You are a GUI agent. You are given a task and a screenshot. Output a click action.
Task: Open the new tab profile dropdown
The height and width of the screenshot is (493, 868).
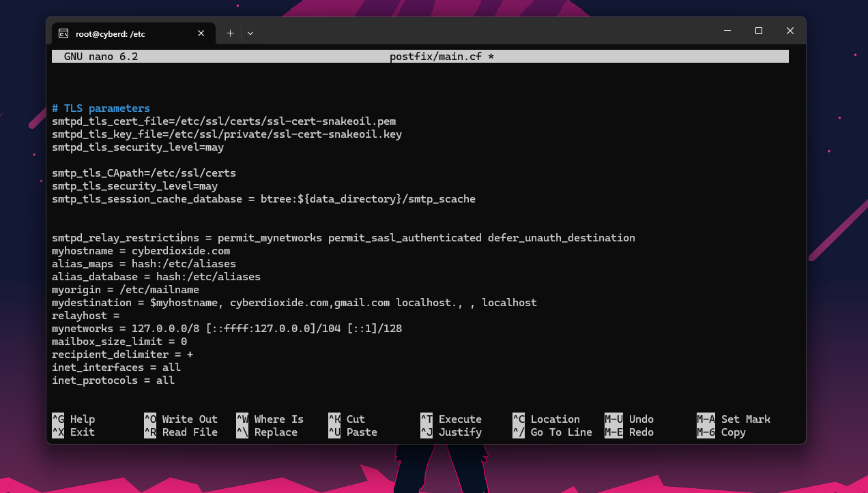[250, 33]
